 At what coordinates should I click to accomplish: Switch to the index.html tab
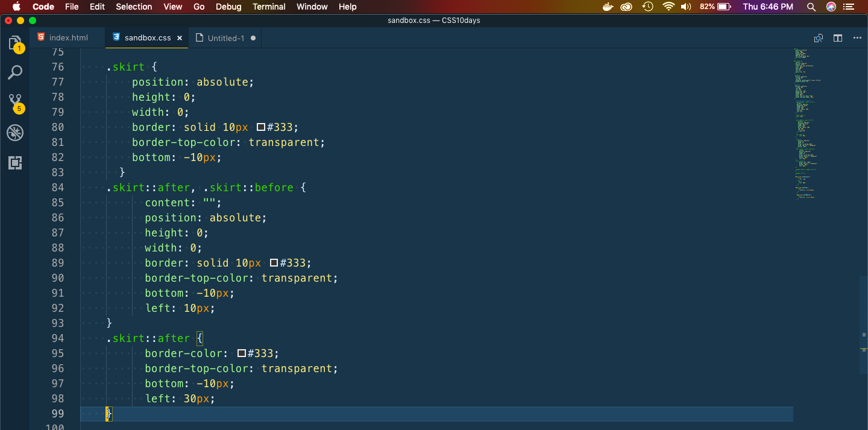click(68, 37)
